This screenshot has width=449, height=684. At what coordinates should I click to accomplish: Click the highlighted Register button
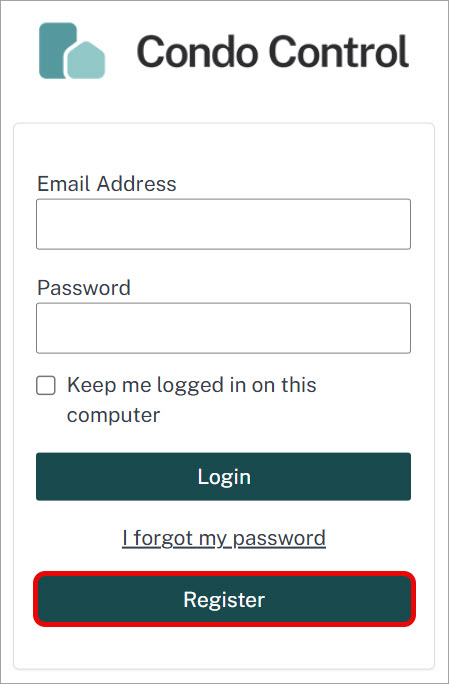[x=224, y=599]
